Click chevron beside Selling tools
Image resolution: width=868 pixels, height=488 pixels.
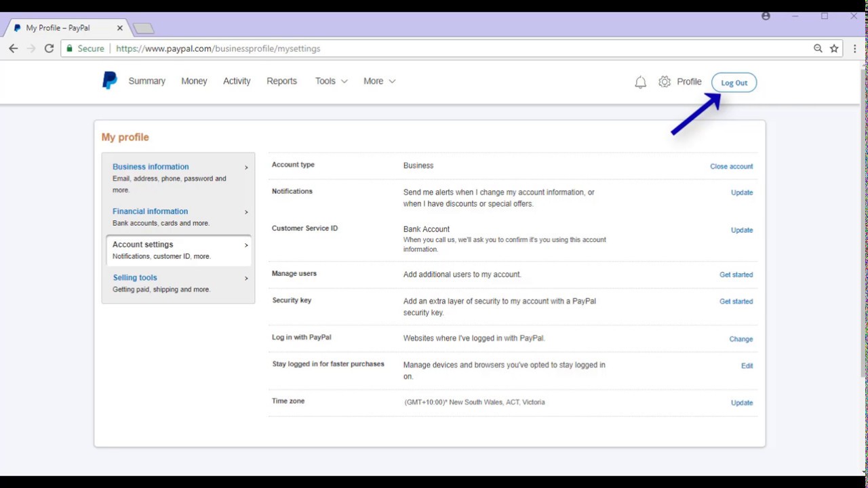[246, 279]
